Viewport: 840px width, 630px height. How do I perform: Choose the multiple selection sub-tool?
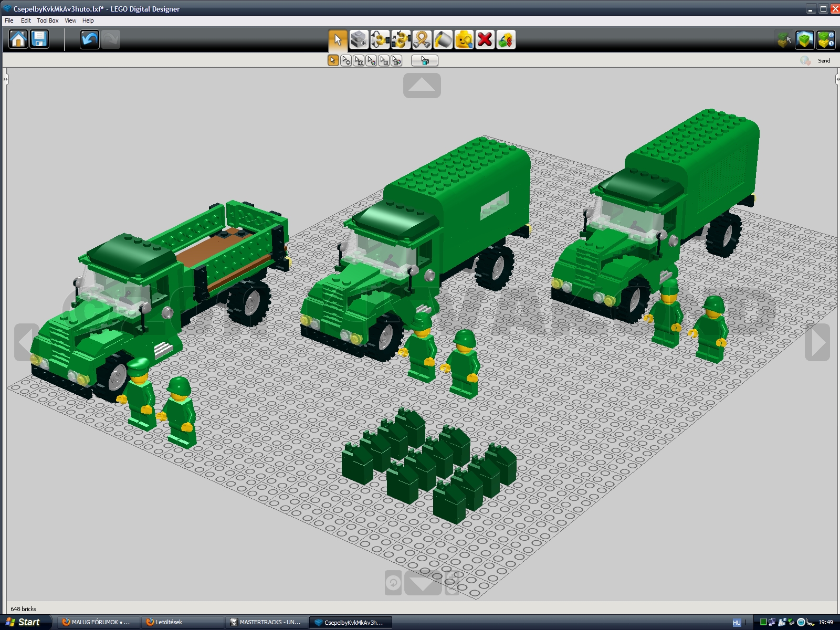coord(346,60)
